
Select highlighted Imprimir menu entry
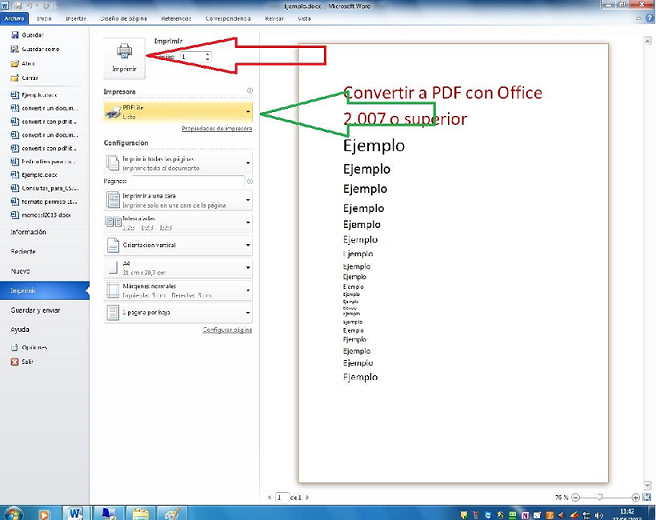pyautogui.click(x=44, y=291)
